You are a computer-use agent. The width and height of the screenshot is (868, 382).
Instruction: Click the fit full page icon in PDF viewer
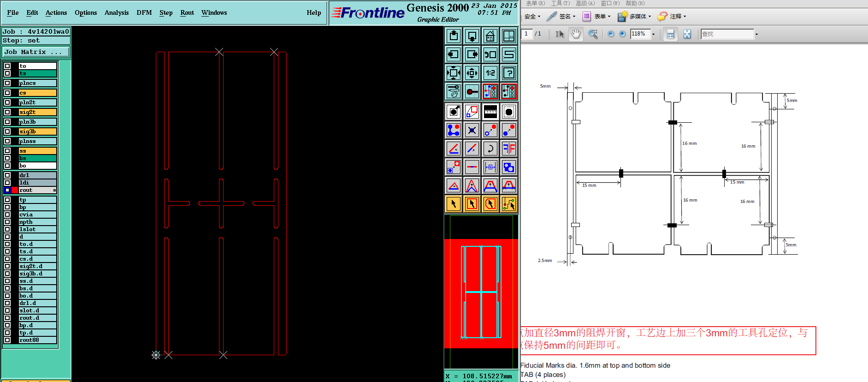click(687, 34)
